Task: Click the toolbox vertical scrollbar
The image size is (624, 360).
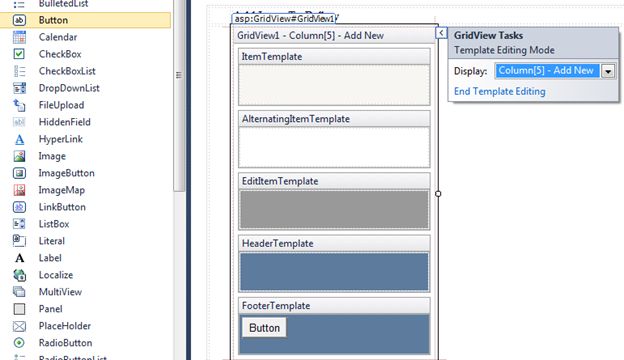Action: click(x=179, y=95)
